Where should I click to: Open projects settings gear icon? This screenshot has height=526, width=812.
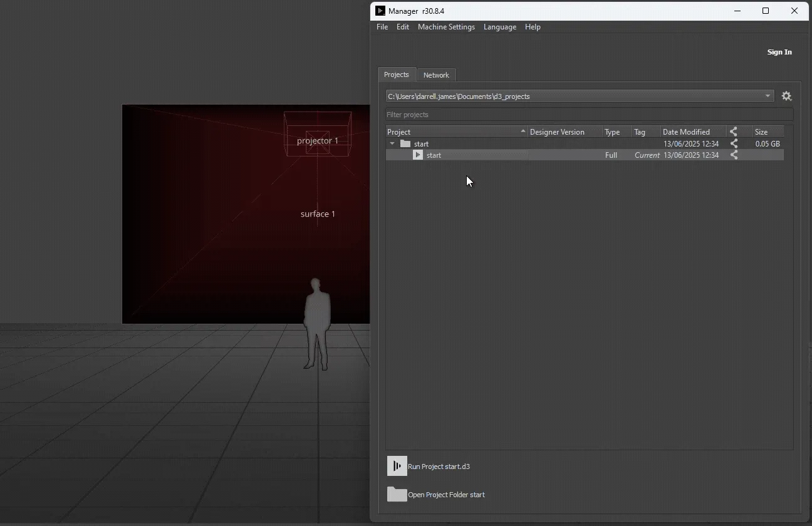click(x=786, y=96)
